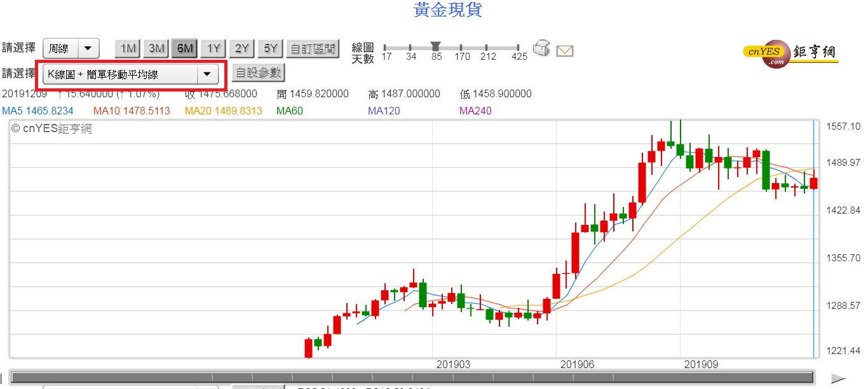The height and width of the screenshot is (389, 868).
Task: Open the K線圖 + 簡單移動平均線 chart type dropdown
Action: click(131, 74)
